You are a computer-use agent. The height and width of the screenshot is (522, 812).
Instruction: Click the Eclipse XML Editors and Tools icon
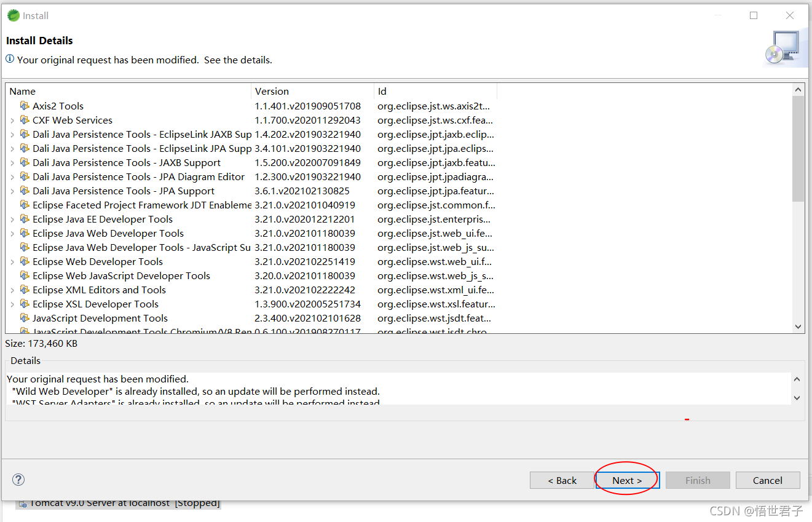(x=25, y=290)
